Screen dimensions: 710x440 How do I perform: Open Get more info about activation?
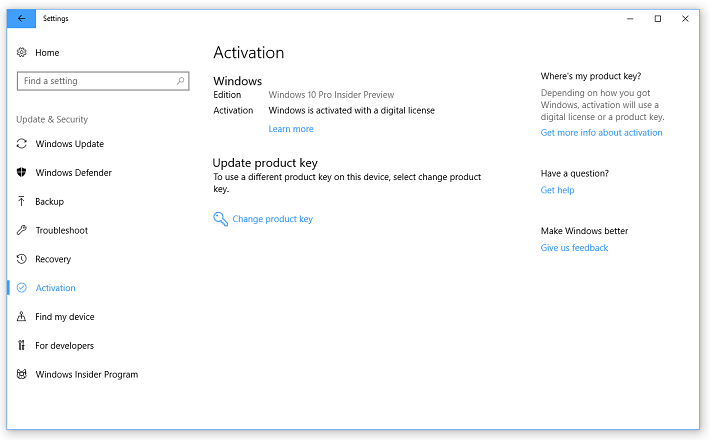(x=601, y=133)
